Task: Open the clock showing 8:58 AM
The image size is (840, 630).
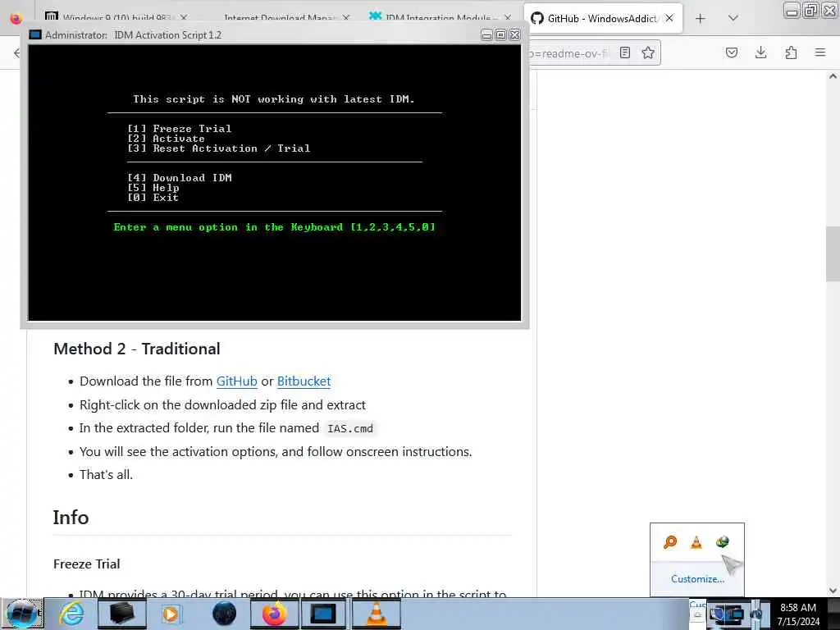Action: (798, 614)
